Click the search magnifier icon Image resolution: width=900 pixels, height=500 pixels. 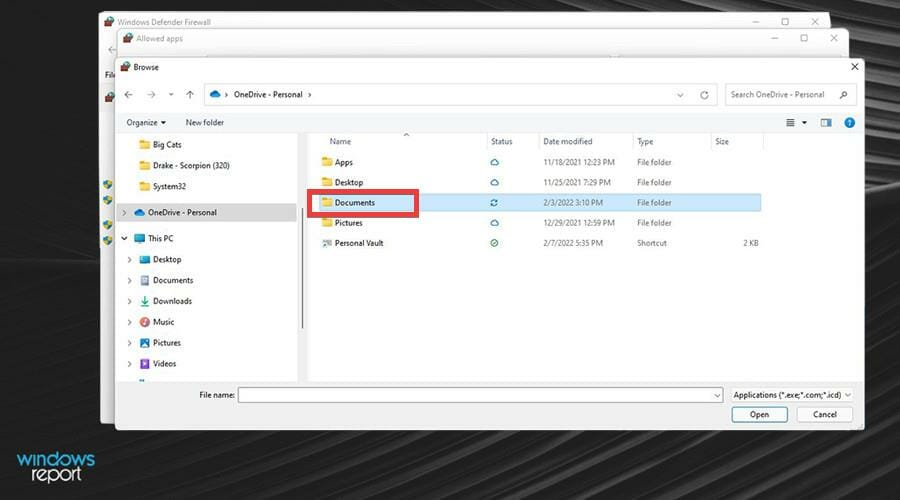pyautogui.click(x=843, y=95)
